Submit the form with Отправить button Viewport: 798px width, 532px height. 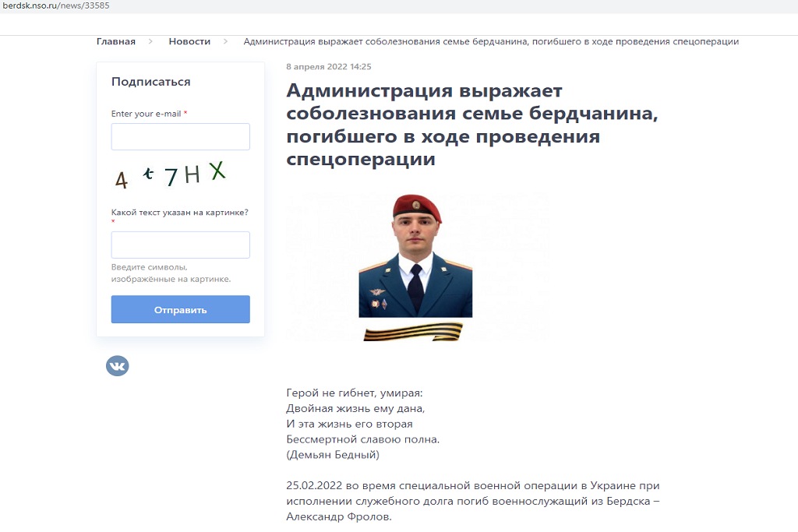coord(181,309)
